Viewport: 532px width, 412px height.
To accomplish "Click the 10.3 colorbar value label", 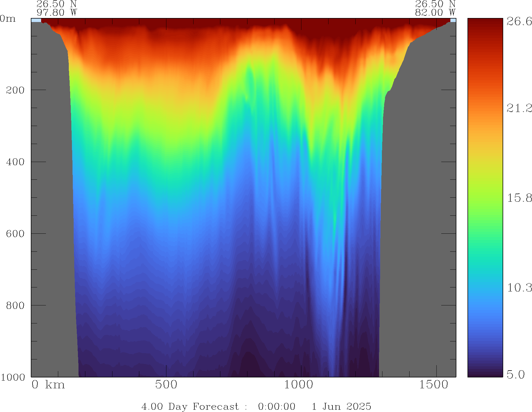I will [x=519, y=287].
